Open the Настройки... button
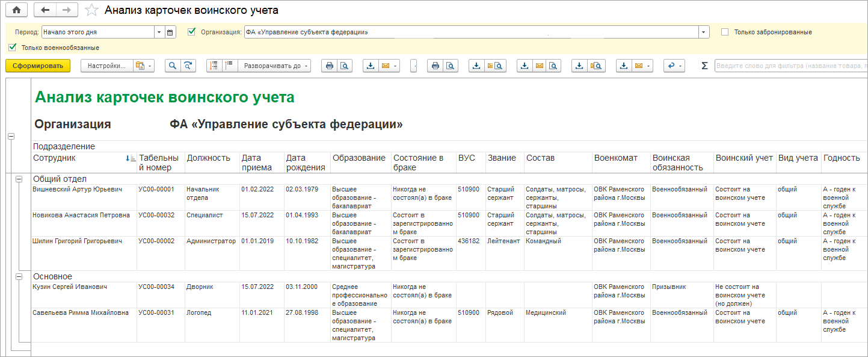Screen dimensions: 868x357 click(106, 66)
